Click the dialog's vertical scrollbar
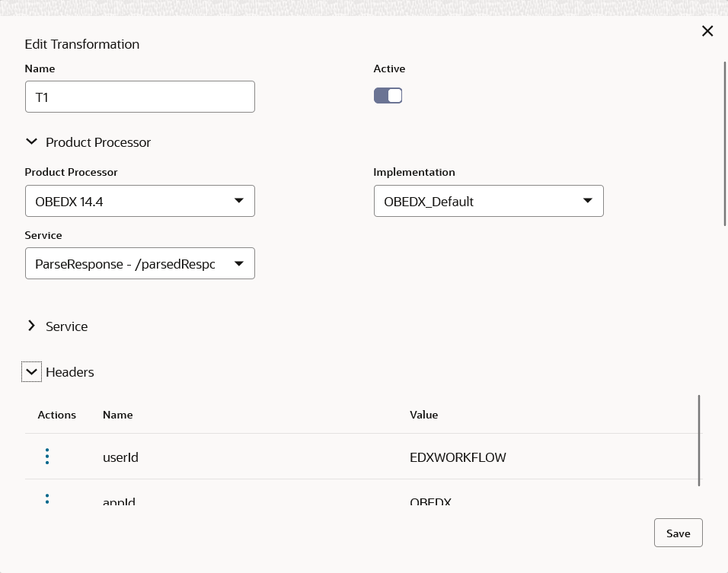The width and height of the screenshot is (728, 573). tap(725, 145)
